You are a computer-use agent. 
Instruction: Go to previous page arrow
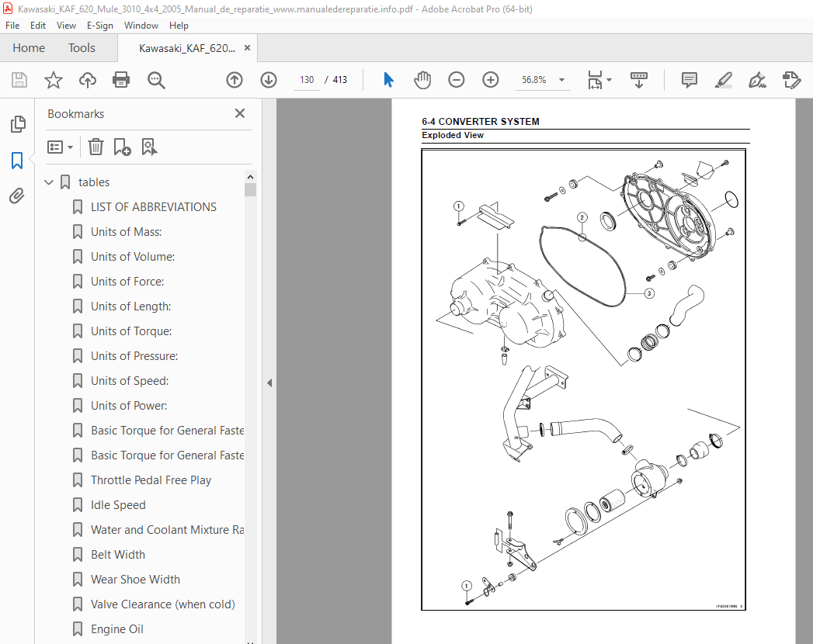click(235, 80)
